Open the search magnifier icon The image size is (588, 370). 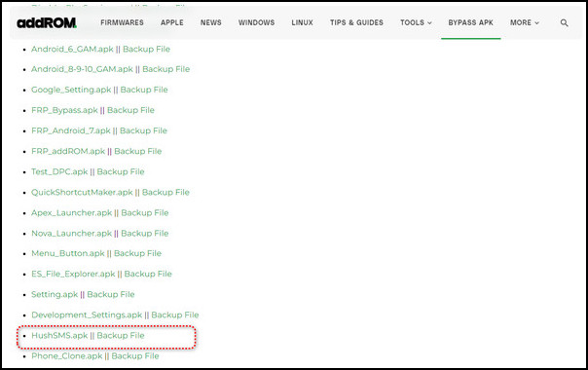pyautogui.click(x=564, y=23)
